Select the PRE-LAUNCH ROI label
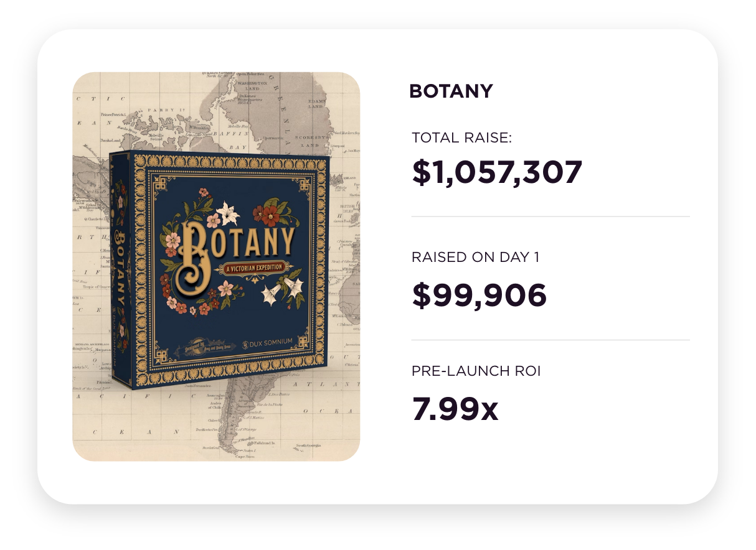Screen dimensions: 756x550 tap(476, 371)
